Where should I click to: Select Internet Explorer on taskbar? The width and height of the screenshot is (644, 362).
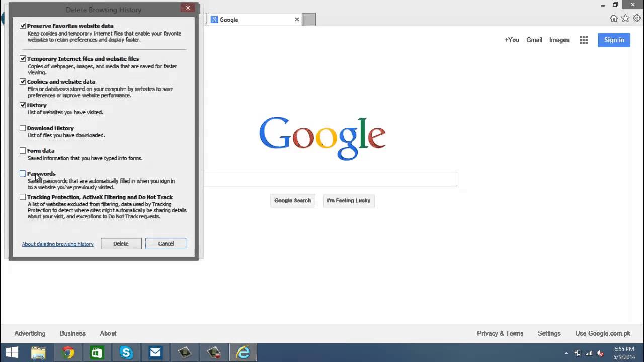pos(243,353)
